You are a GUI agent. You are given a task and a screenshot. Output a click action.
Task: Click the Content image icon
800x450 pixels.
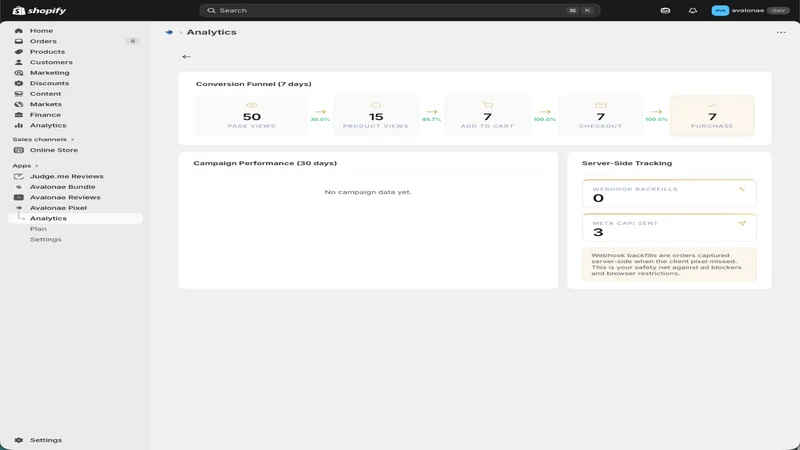pos(19,94)
